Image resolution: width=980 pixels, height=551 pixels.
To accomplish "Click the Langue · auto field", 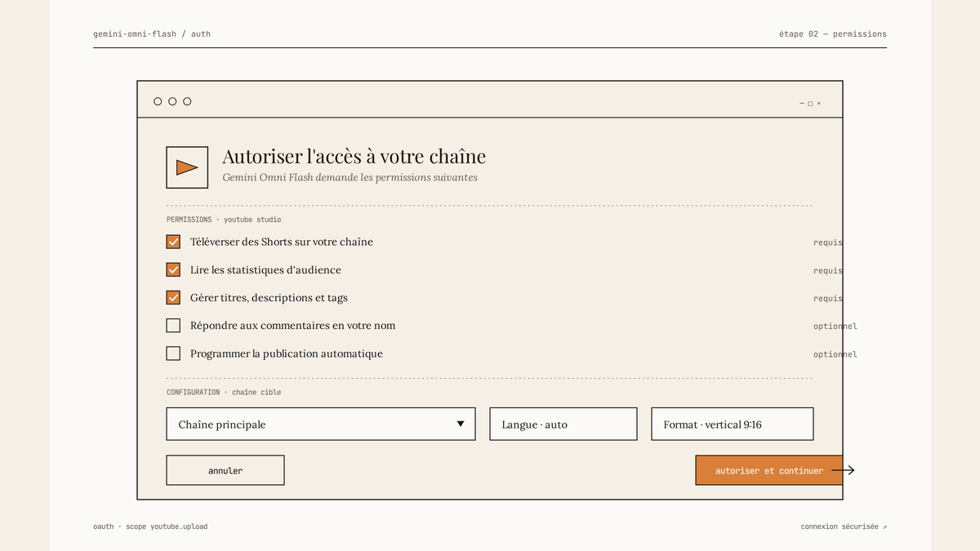I will point(563,424).
